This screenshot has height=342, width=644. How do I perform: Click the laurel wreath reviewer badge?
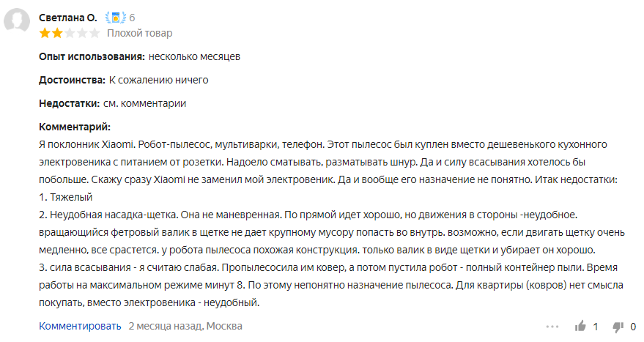click(116, 18)
